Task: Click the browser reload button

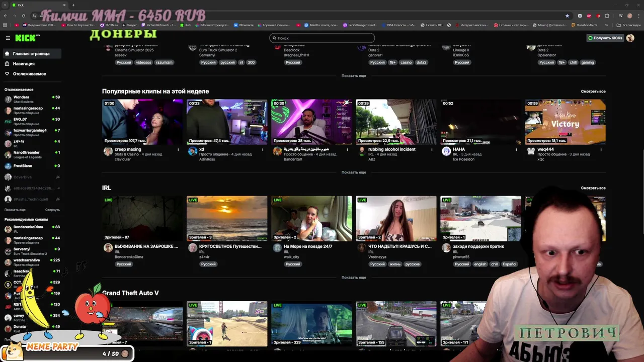Action: (x=24, y=16)
